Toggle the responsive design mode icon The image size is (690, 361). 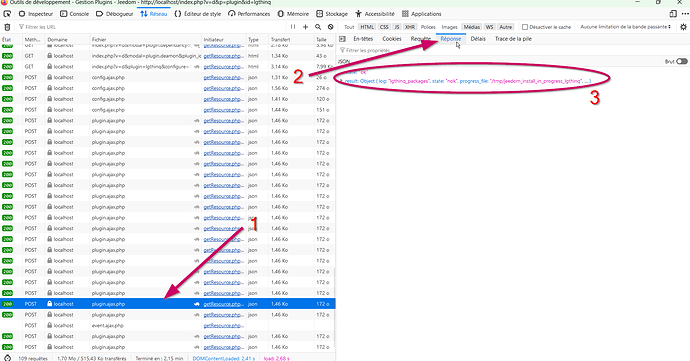(673, 14)
